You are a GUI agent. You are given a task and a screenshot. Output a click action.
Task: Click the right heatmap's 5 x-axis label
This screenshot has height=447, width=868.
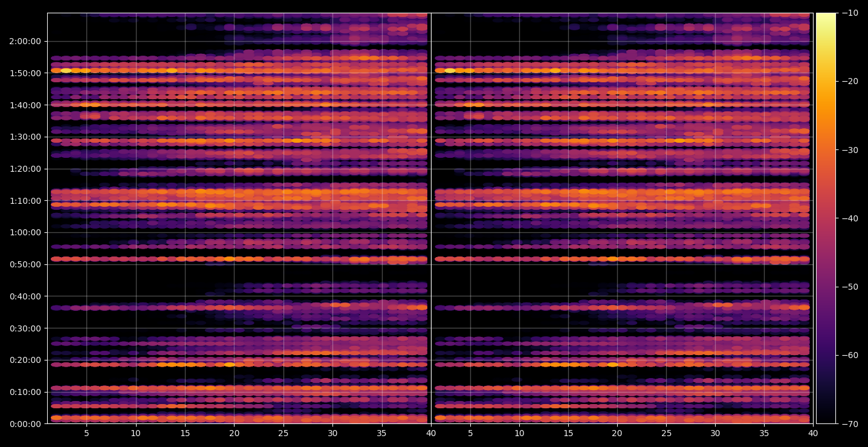point(470,433)
